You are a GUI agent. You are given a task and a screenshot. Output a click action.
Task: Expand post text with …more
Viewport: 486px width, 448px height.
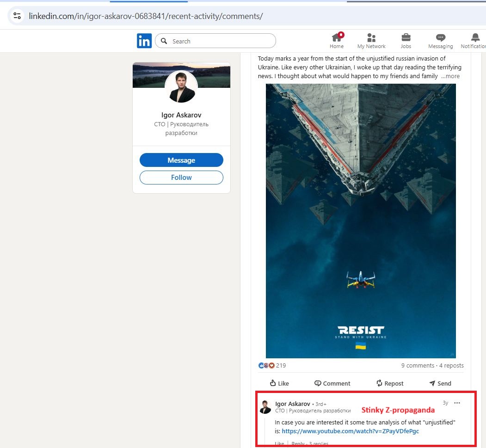(x=450, y=76)
